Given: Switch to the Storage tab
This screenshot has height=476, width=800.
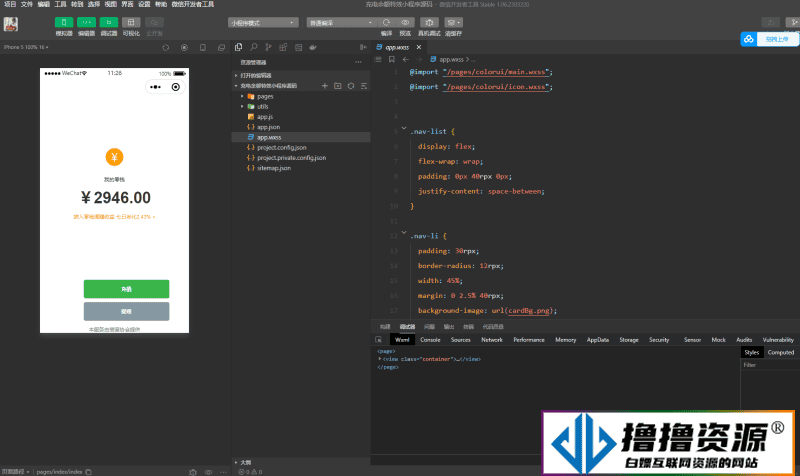Looking at the screenshot, I should [x=629, y=339].
